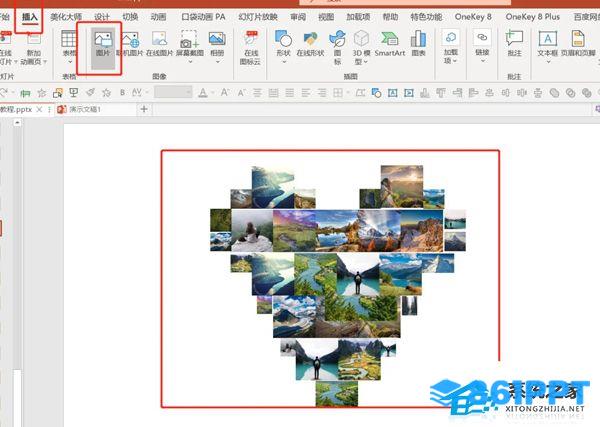Open 在线图标云 icon cloud
This screenshot has width=600, height=427.
point(251,47)
